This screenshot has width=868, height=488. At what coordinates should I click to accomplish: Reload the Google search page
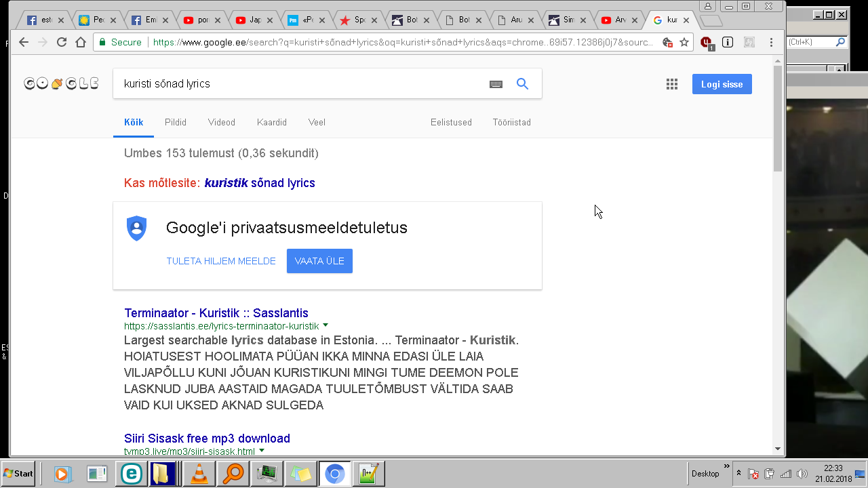(62, 42)
